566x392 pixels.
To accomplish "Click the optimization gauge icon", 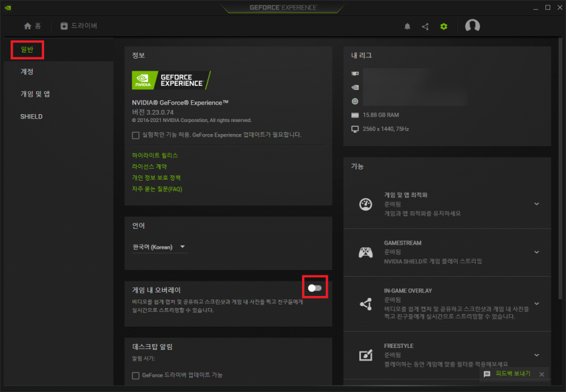I will (366, 204).
